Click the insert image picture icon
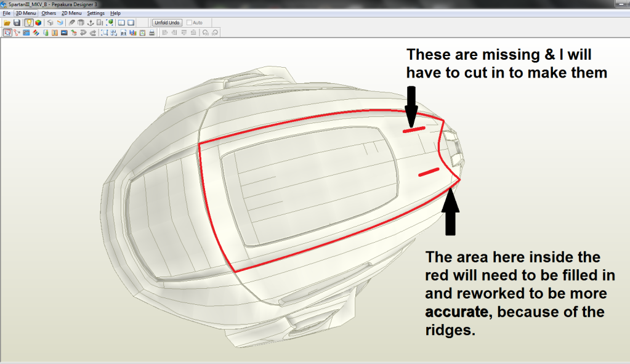Viewport: 630px width, 364px height. click(x=64, y=33)
